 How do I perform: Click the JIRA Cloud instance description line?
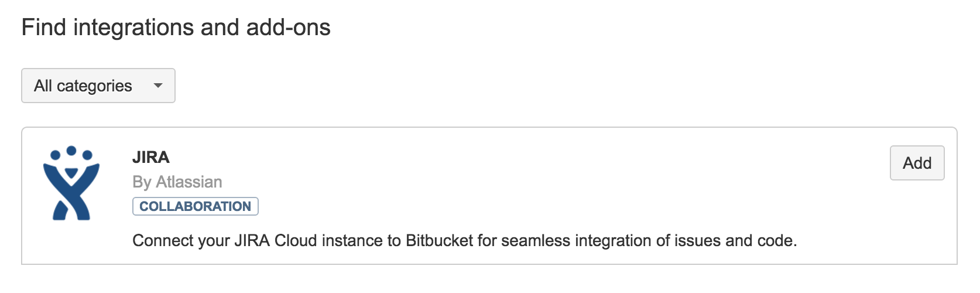464,240
